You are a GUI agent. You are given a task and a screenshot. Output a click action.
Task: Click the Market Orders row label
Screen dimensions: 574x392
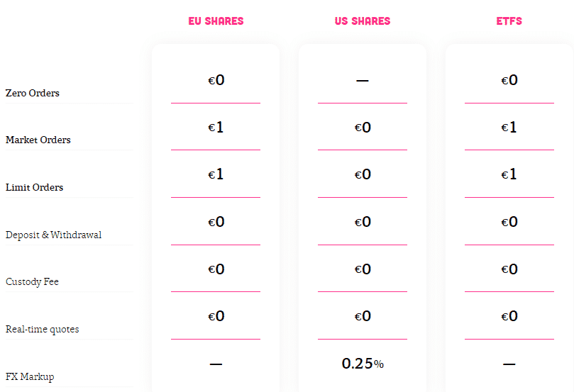tap(38, 140)
